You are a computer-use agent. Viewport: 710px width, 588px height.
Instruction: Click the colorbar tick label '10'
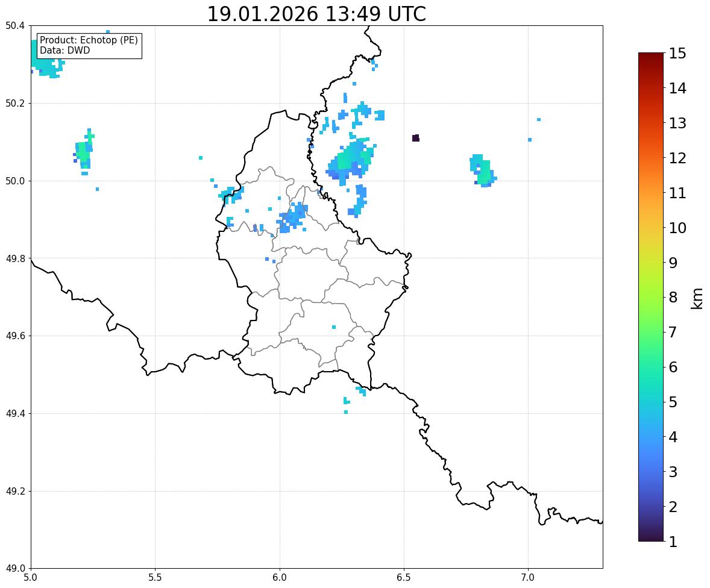point(677,228)
